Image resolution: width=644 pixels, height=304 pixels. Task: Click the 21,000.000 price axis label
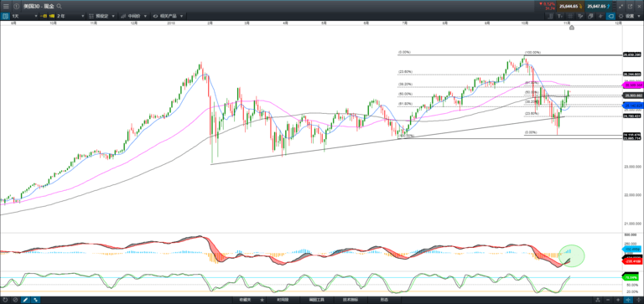tap(633, 224)
